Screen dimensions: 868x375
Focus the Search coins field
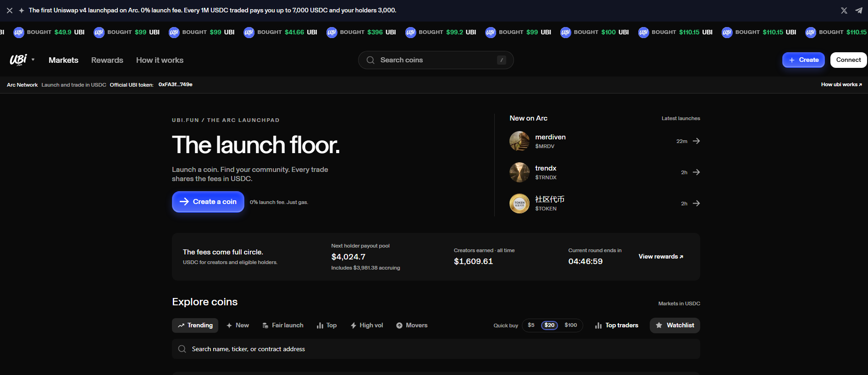click(x=436, y=60)
